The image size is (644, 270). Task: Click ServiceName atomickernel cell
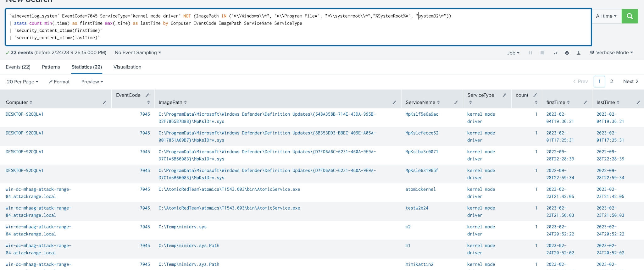(420, 189)
